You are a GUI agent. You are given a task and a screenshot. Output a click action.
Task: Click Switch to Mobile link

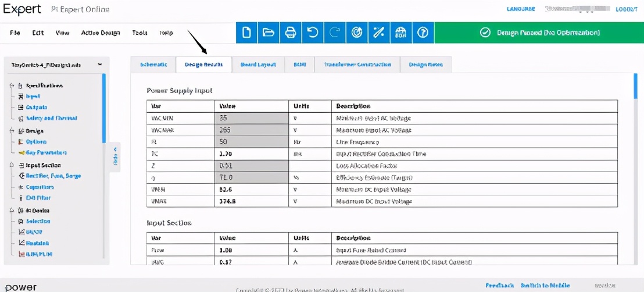pyautogui.click(x=545, y=286)
